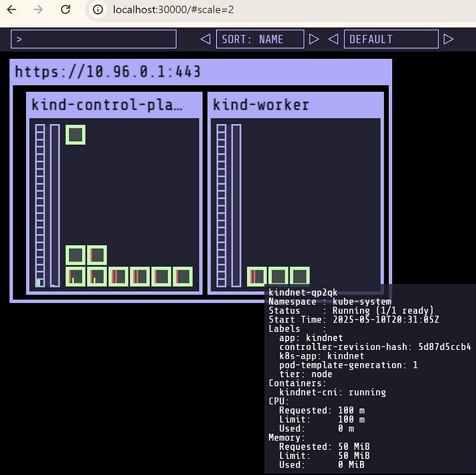Select the darker pod in kind-control-plane's second row
Image resolution: width=476 pixels, height=475 pixels.
click(x=96, y=255)
